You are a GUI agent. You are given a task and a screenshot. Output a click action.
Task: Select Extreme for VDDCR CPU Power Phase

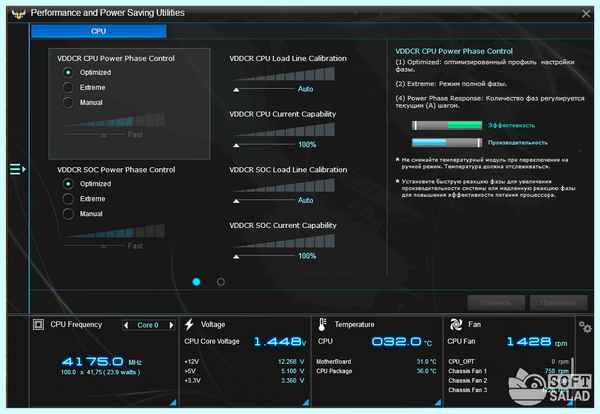click(68, 87)
